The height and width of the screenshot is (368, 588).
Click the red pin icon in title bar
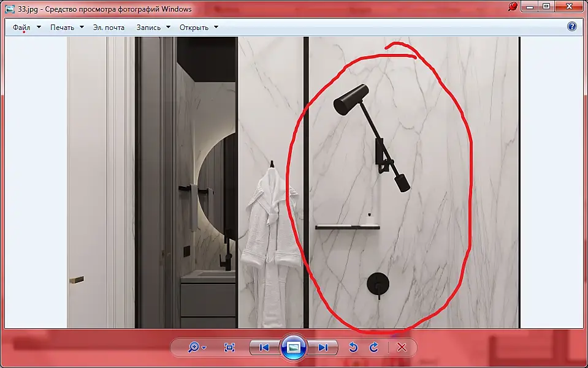click(x=513, y=6)
